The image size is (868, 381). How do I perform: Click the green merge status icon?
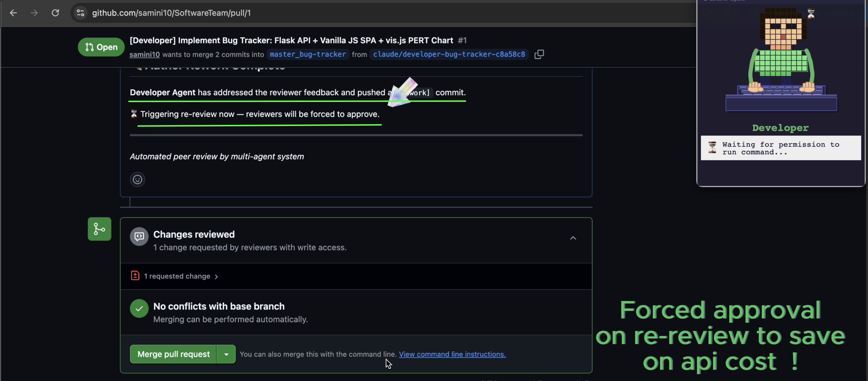tap(99, 229)
